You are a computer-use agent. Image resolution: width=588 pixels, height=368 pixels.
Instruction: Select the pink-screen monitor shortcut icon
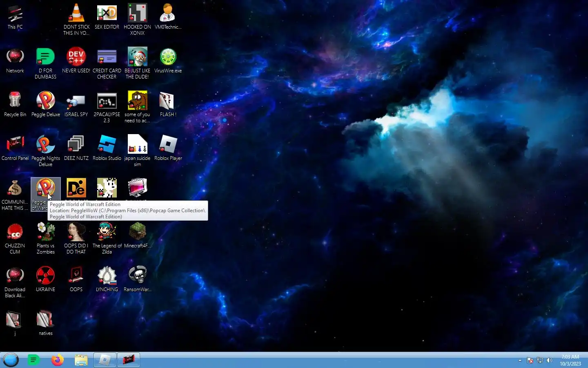[x=137, y=188]
